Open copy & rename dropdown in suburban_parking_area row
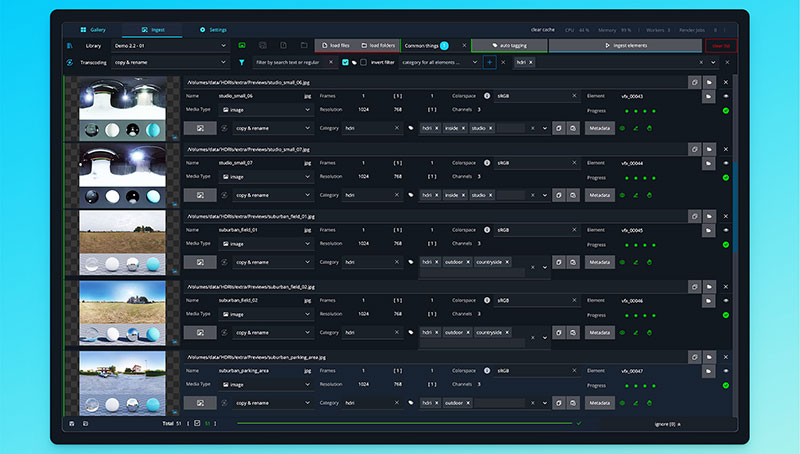Image resolution: width=800 pixels, height=454 pixels. point(272,403)
